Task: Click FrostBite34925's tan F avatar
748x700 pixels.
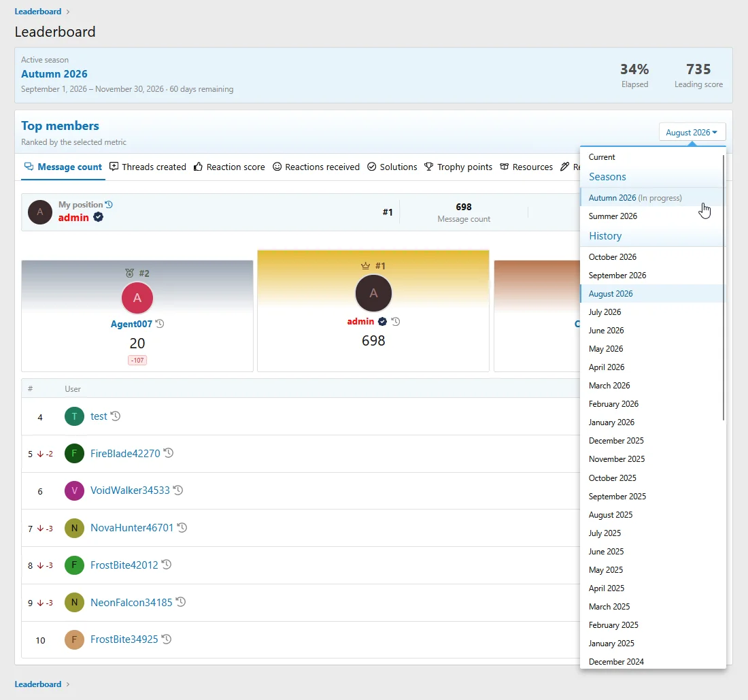Action: point(74,640)
